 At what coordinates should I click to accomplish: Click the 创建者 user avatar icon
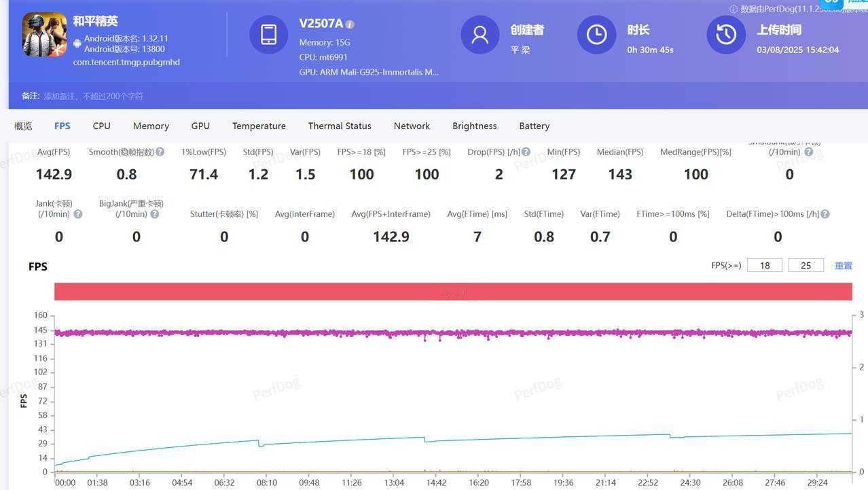[x=480, y=35]
